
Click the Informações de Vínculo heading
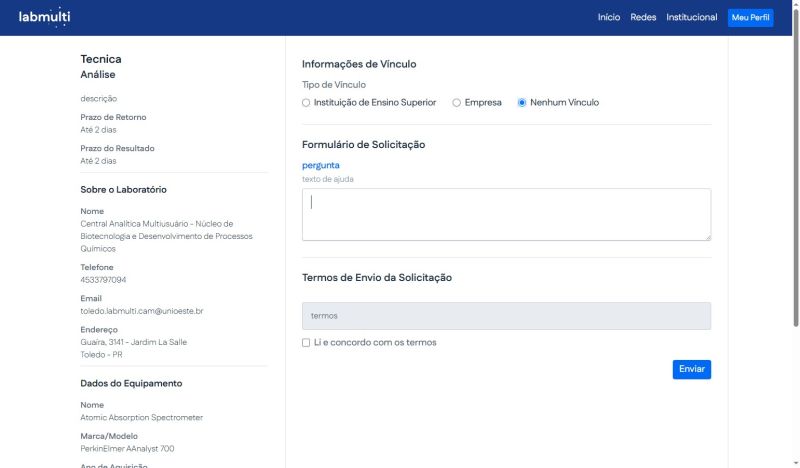coord(359,64)
